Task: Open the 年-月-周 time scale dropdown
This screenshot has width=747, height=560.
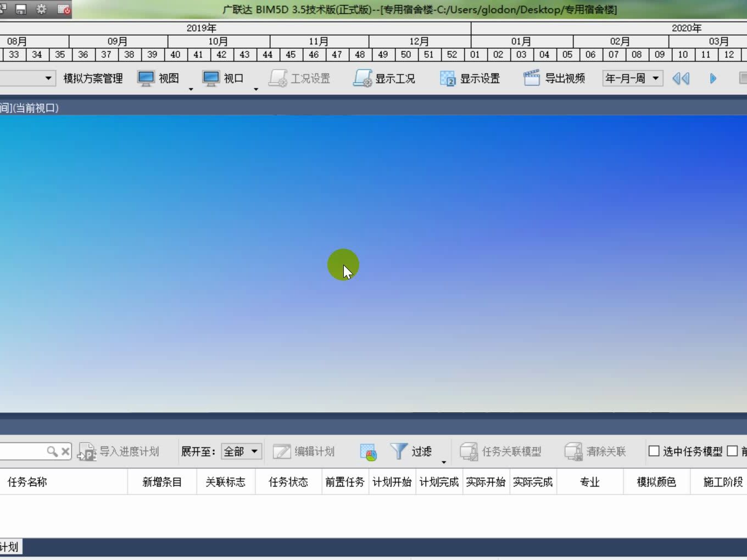Action: (x=633, y=79)
